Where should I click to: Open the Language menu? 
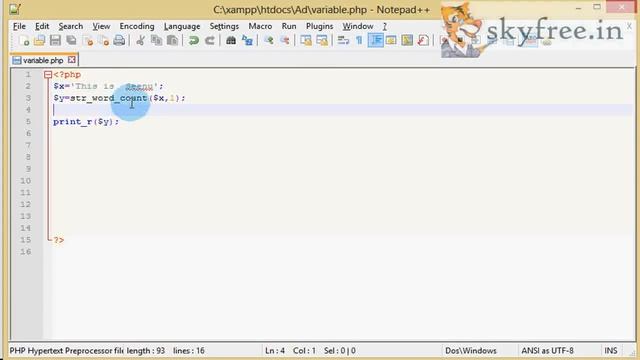tap(182, 26)
